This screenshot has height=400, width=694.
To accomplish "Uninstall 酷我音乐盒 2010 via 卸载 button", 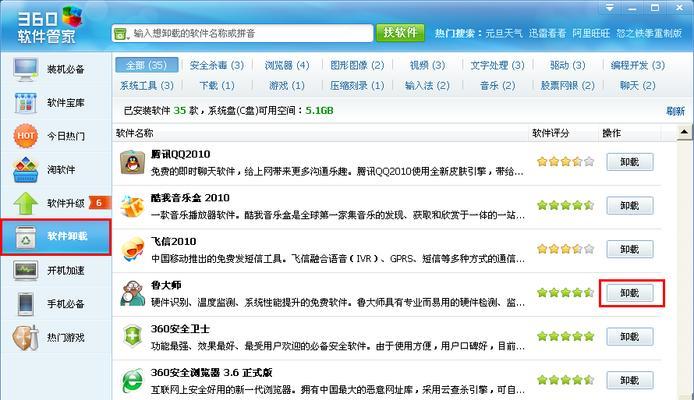I will [x=629, y=206].
